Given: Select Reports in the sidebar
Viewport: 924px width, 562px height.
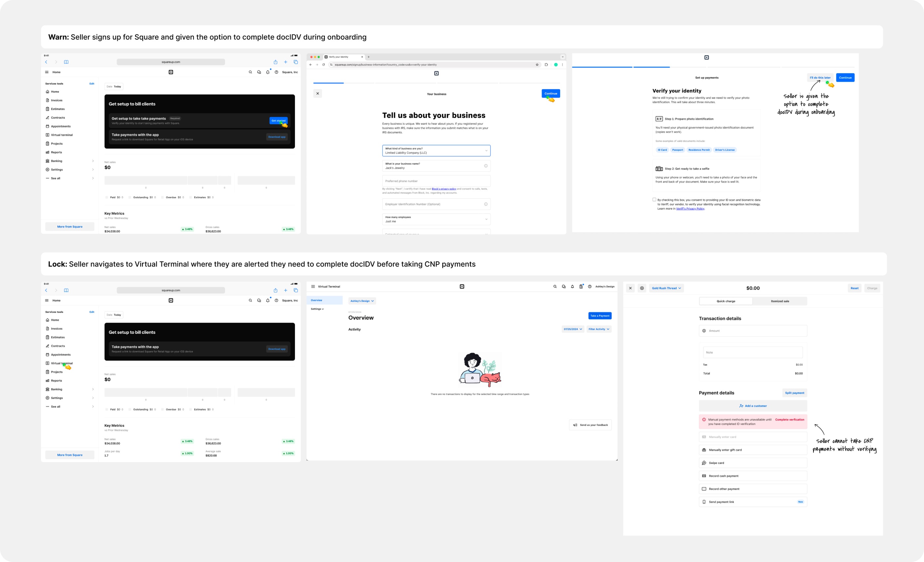Looking at the screenshot, I should [x=56, y=152].
